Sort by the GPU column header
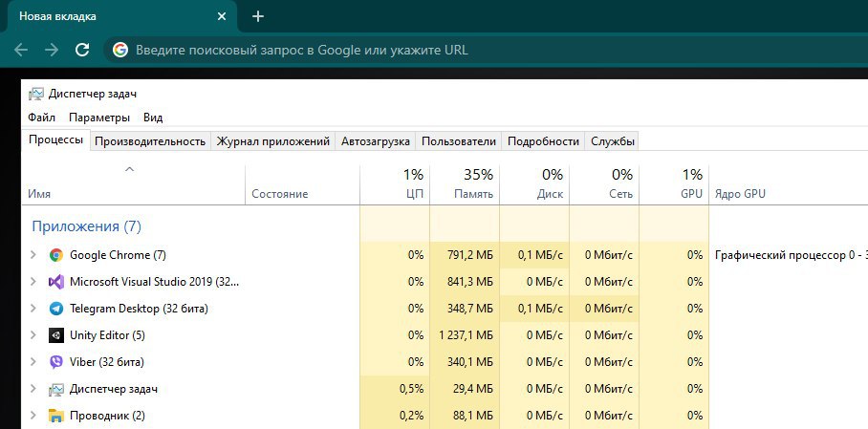868x429 pixels. (674, 185)
